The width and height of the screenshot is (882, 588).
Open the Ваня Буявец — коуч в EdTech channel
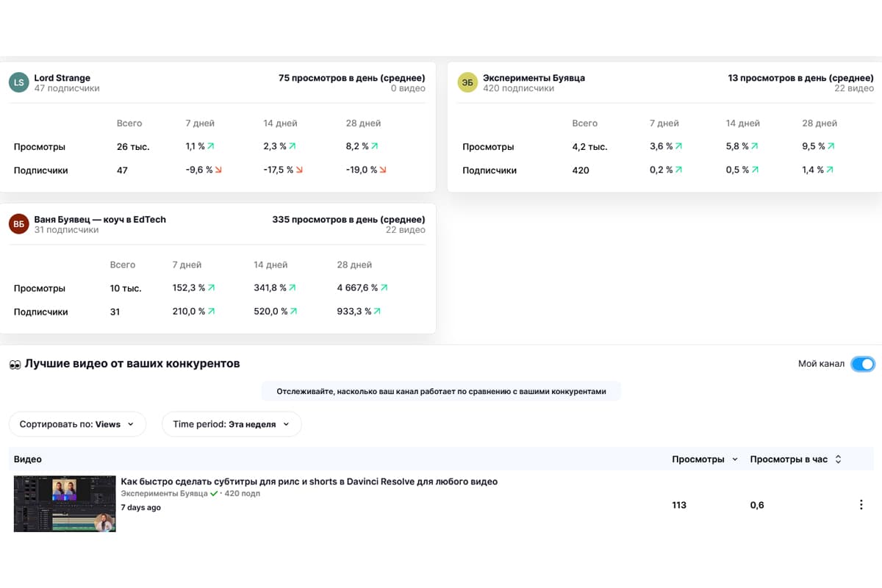(x=100, y=219)
